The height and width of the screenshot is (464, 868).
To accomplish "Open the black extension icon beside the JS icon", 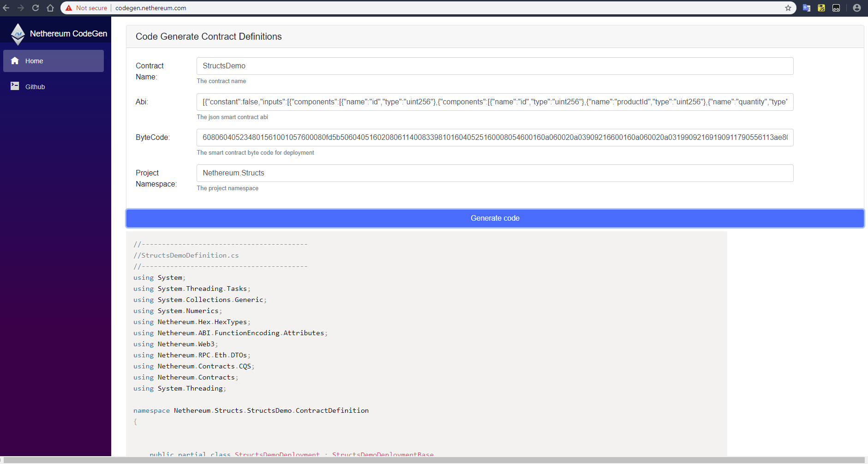I will pos(836,8).
